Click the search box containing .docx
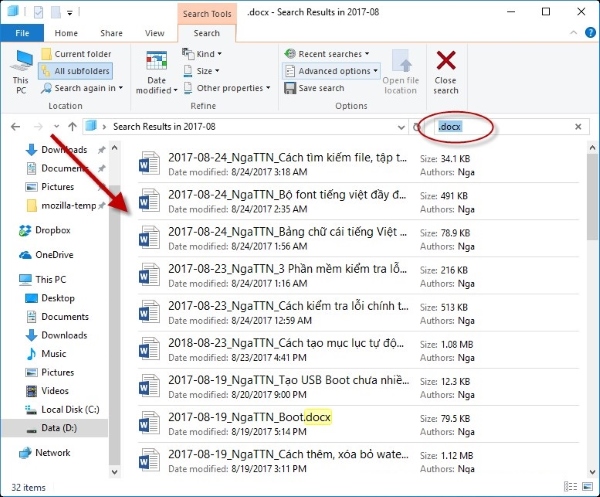Screen dimensions: 600x497 coord(505,127)
